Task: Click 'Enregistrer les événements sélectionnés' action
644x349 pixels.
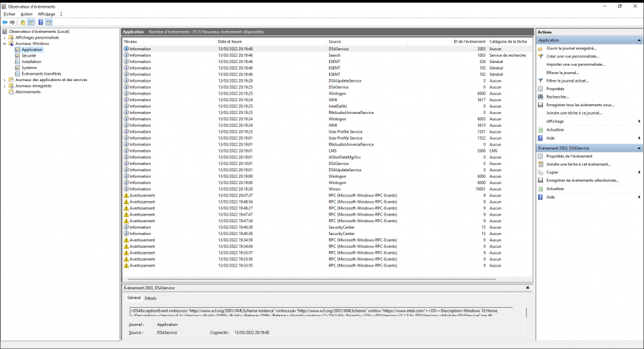Action: click(582, 180)
